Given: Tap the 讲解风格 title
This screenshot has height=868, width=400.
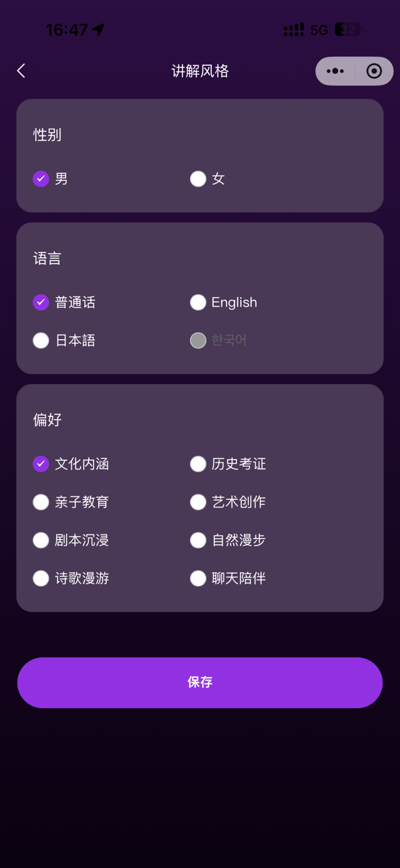Looking at the screenshot, I should tap(200, 71).
